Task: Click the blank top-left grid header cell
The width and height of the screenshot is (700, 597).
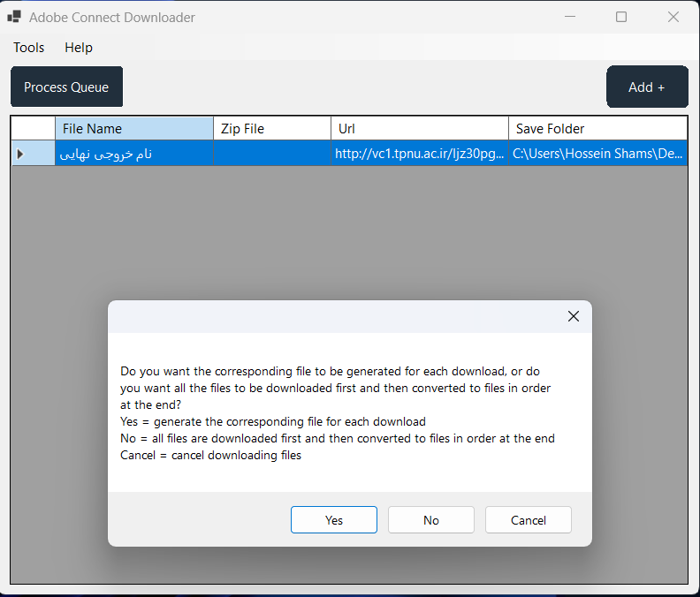Action: pyautogui.click(x=33, y=129)
